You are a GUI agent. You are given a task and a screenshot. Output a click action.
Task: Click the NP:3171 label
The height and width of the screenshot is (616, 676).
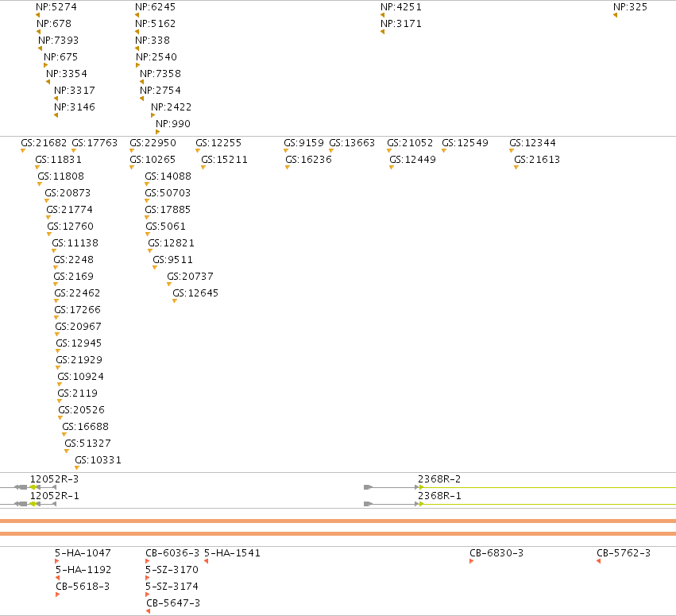401,23
